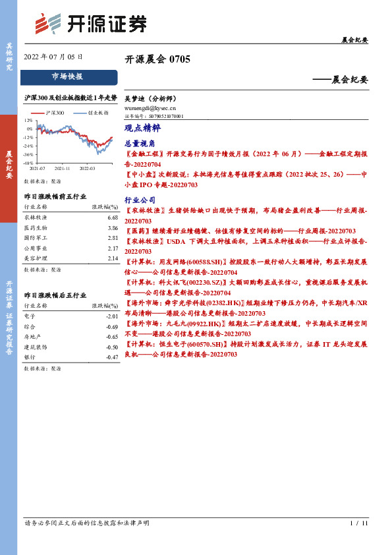Click the 昨日涨跌幅前五行业 table title
Image resolution: width=392 pixels, height=555 pixels.
pos(55,196)
